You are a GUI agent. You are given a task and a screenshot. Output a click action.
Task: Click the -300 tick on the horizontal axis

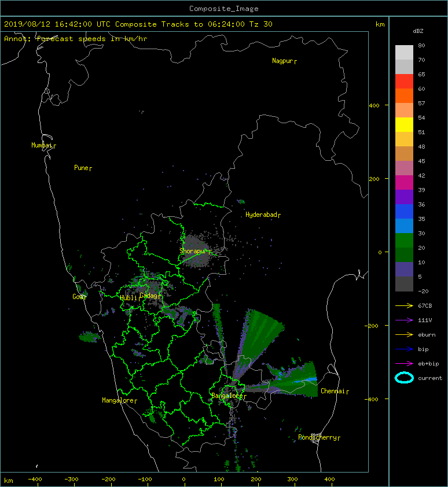tap(71, 479)
